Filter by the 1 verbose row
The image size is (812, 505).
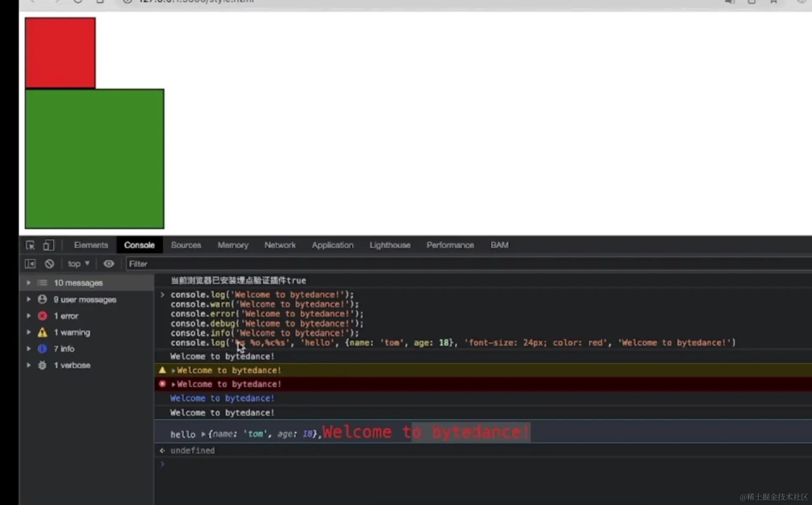87,365
